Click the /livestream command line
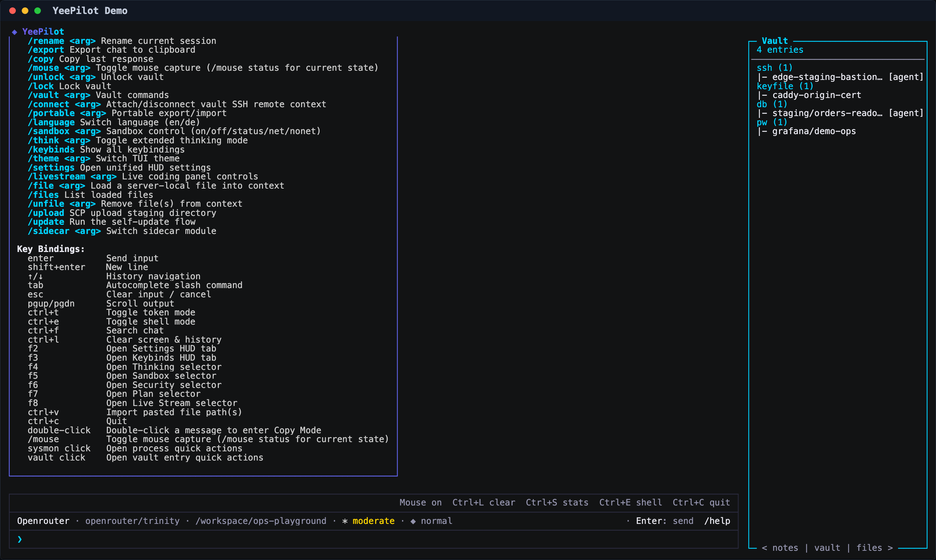936x560 pixels. tap(143, 176)
